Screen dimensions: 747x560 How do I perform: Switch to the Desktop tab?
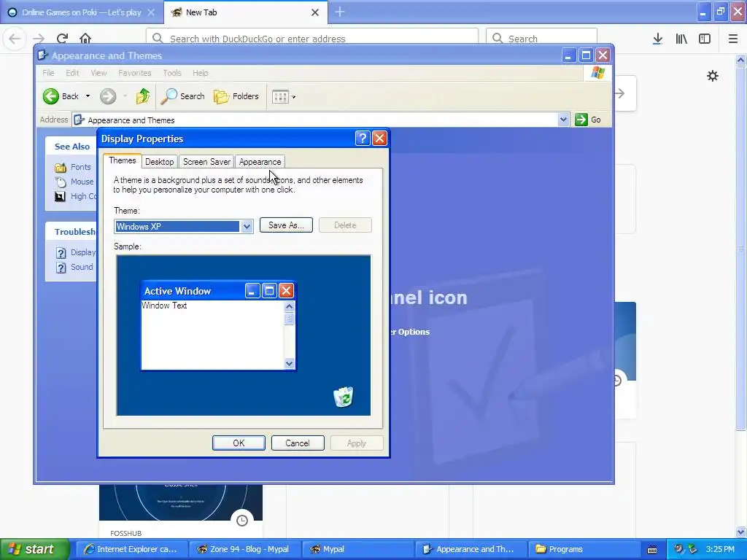159,162
